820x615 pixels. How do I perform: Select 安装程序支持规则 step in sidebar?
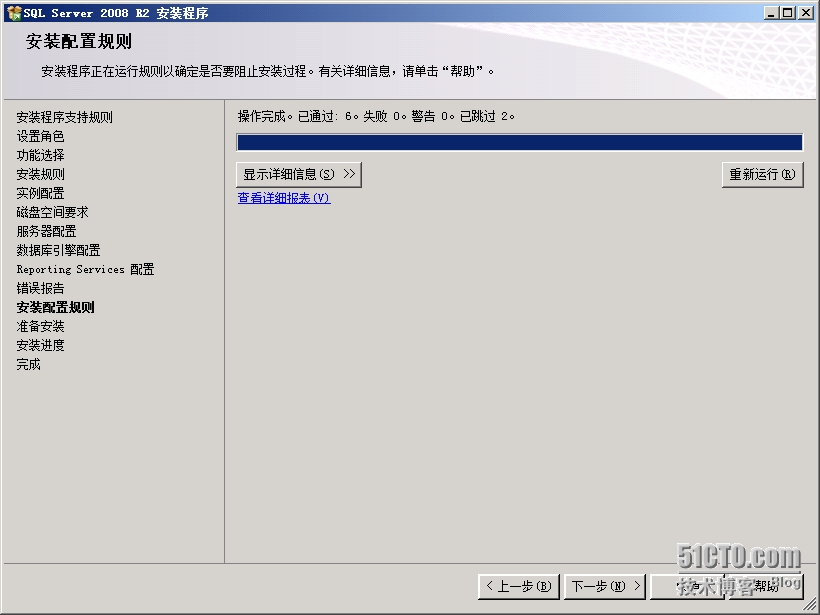click(64, 117)
